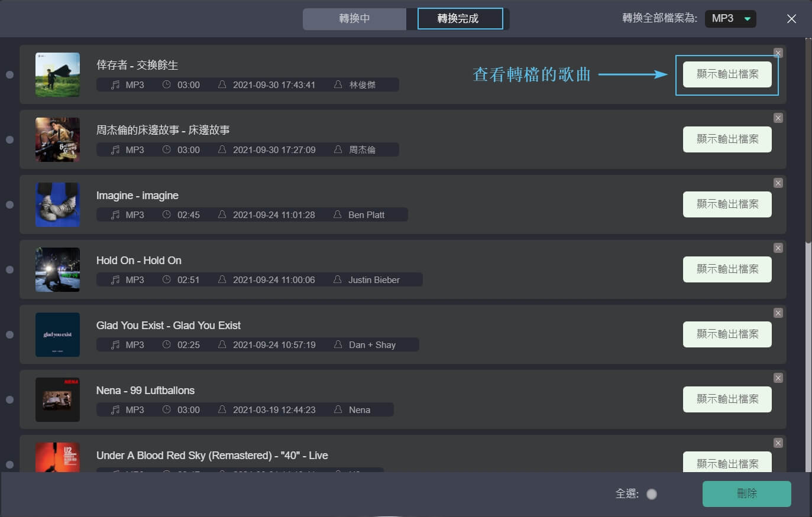Click the artist icon beside Ben Platt

[338, 214]
